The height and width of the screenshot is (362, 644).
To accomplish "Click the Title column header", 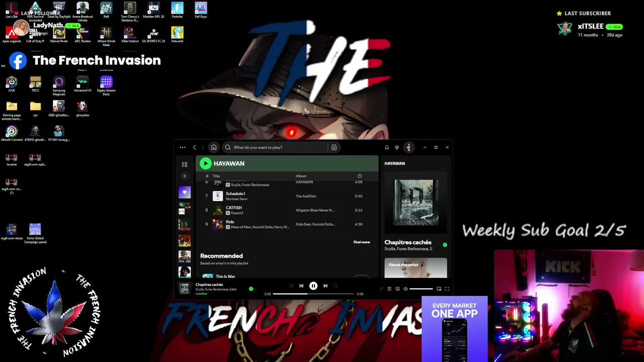I will (x=216, y=176).
